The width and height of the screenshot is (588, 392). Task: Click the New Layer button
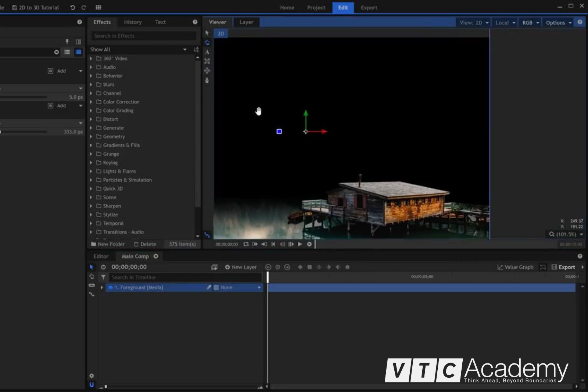241,267
